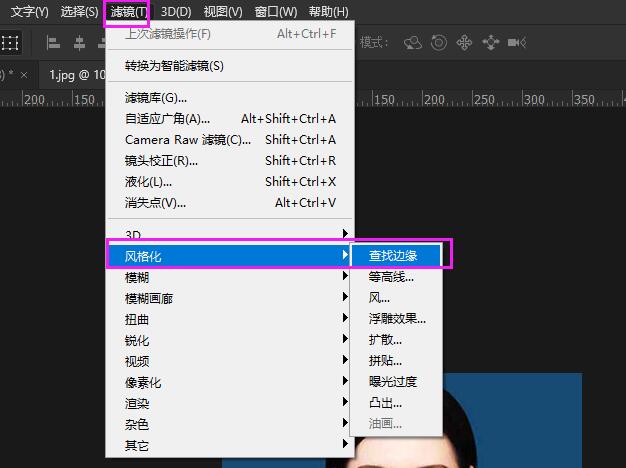Open Camera Raw 滤镜(C)...
The image size is (626, 468).
(230, 139)
